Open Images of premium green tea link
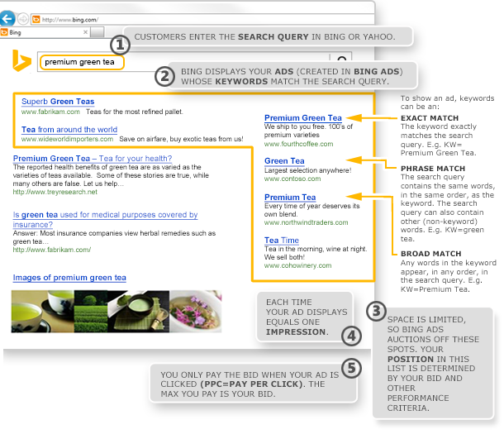Image resolution: width=504 pixels, height=434 pixels. [69, 278]
